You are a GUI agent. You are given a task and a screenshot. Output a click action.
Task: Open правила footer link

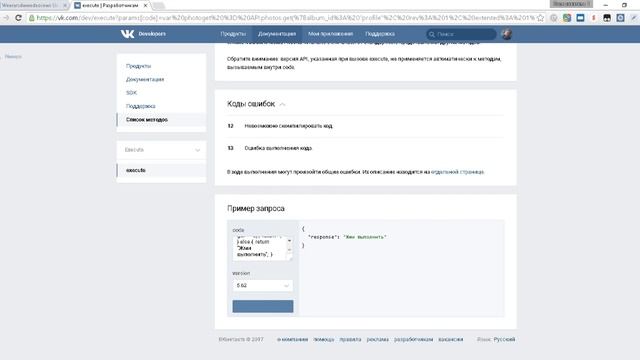click(x=350, y=339)
